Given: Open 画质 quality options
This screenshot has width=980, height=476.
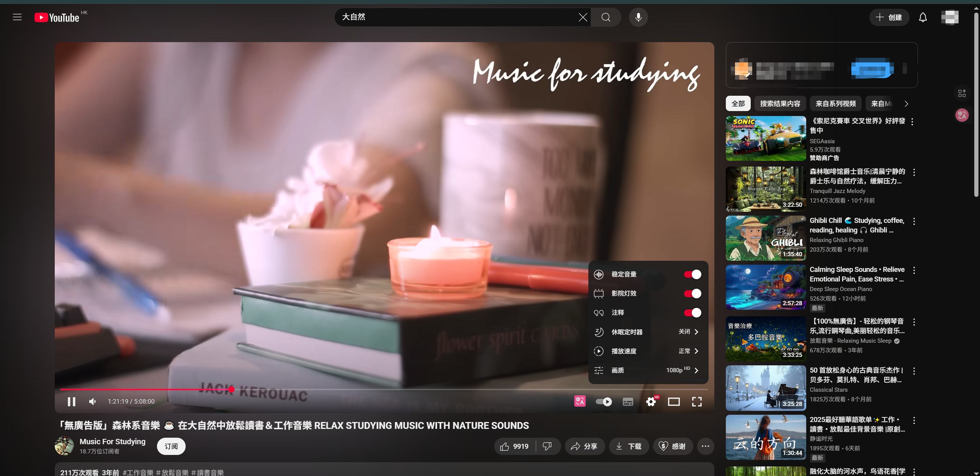Looking at the screenshot, I should point(648,370).
